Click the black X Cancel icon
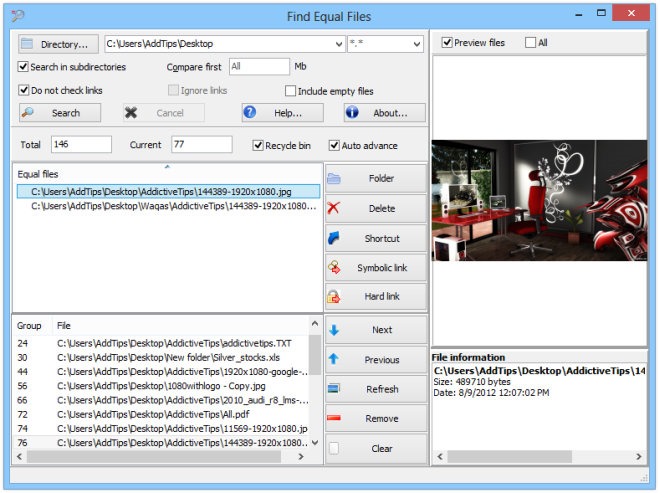This screenshot has height=493, width=660. [x=131, y=113]
